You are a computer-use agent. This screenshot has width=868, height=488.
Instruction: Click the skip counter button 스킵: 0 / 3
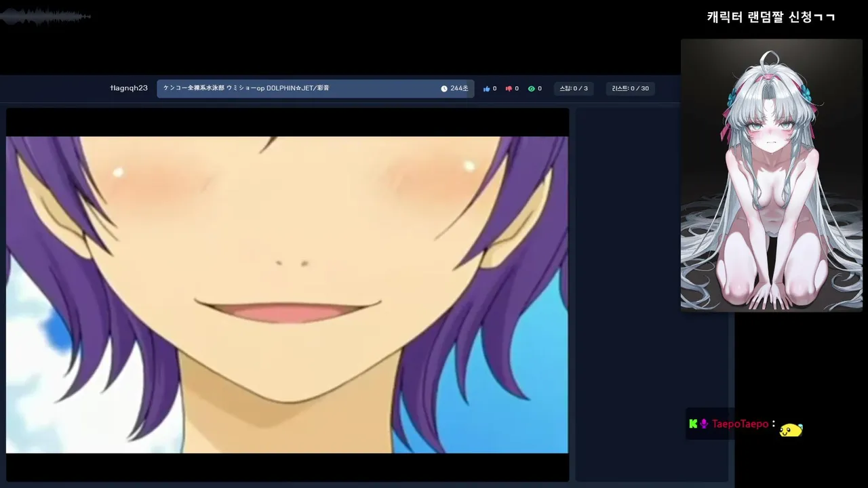point(574,89)
